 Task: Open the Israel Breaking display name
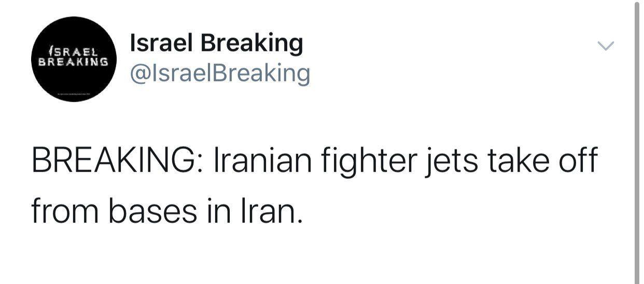(x=216, y=43)
